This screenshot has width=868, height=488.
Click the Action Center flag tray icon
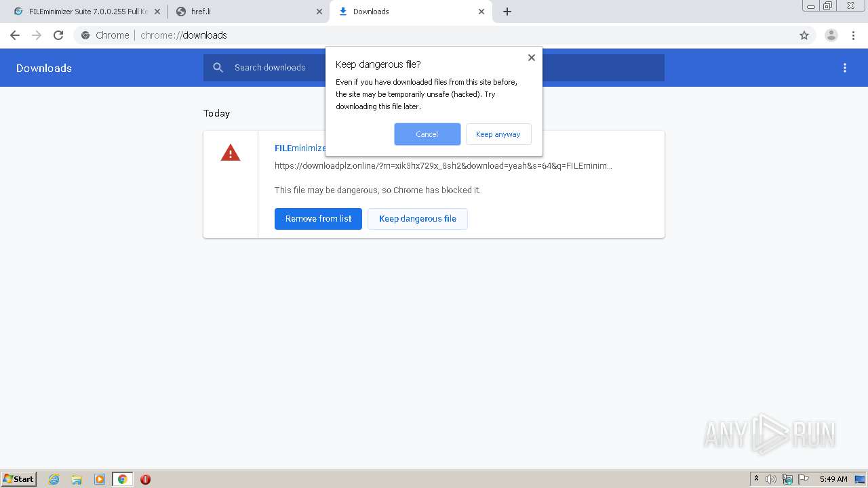pos(804,479)
